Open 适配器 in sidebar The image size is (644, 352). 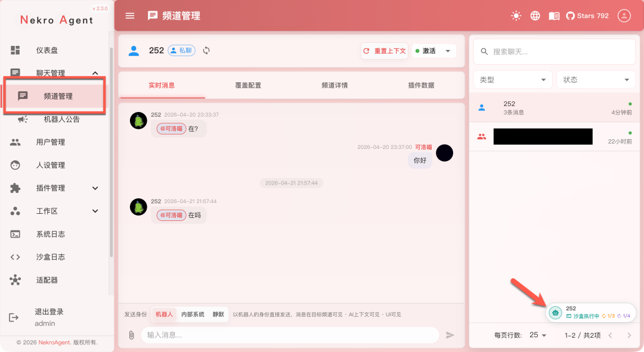[x=54, y=280]
